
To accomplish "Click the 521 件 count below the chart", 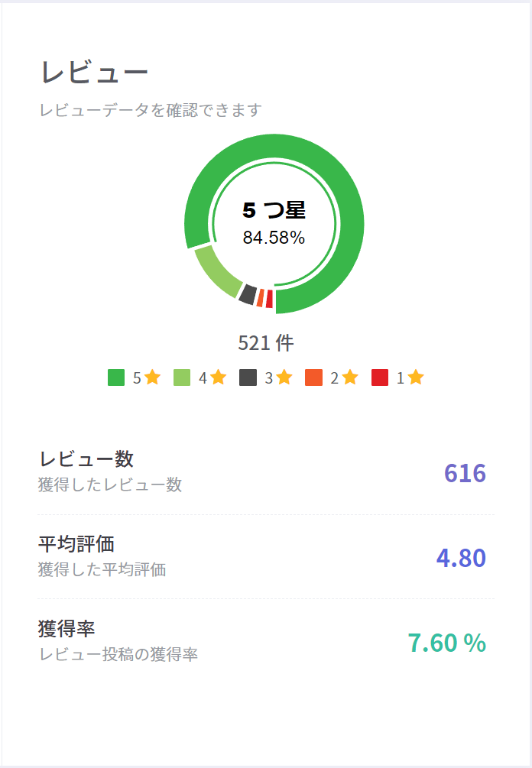I will tap(266, 343).
